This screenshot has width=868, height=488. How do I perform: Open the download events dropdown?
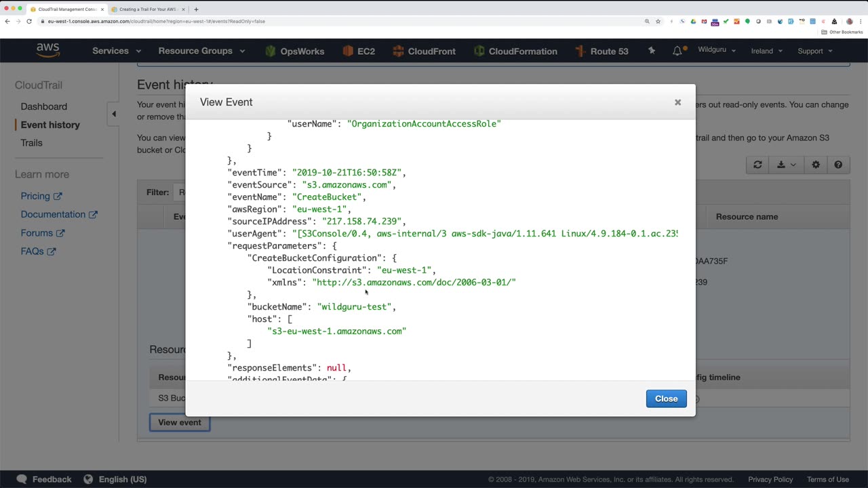pos(786,165)
